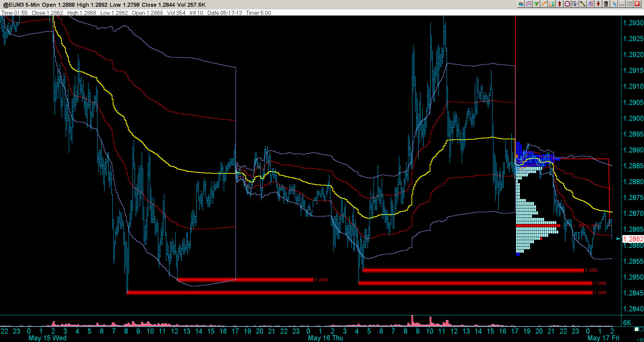This screenshot has width=644, height=342.
Task: Click the funnel filter icon
Action: click(536, 4)
